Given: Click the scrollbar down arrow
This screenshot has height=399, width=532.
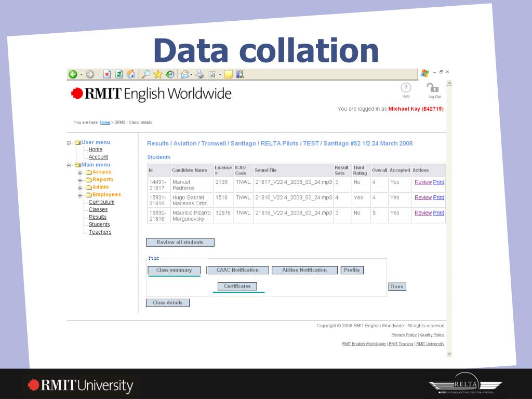Looking at the screenshot, I should tap(449, 354).
